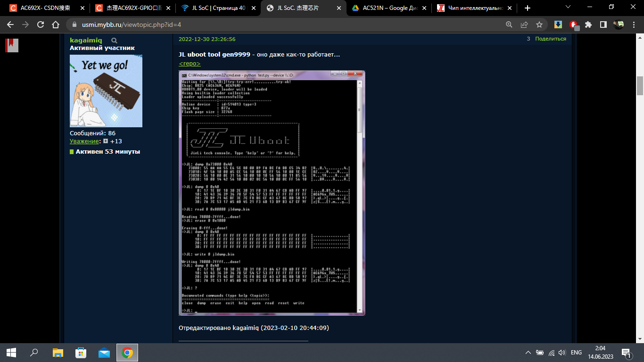This screenshot has height=362, width=644.
Task: Open Chrome's three-dot menu
Action: [634, 25]
